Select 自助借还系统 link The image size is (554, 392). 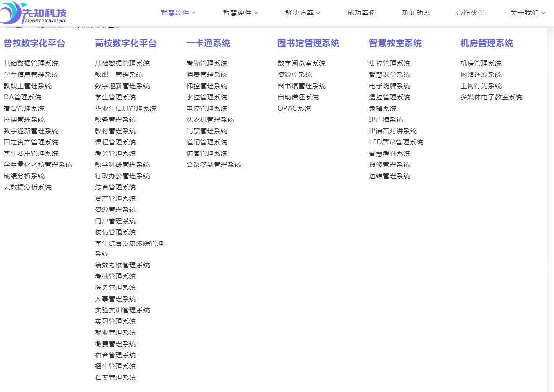[x=298, y=97]
